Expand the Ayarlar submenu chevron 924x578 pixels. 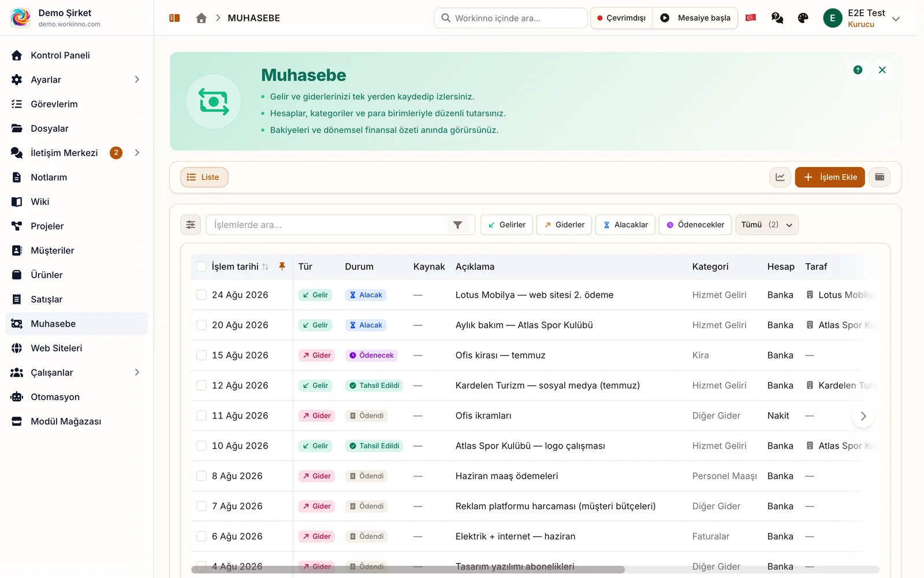coord(137,80)
